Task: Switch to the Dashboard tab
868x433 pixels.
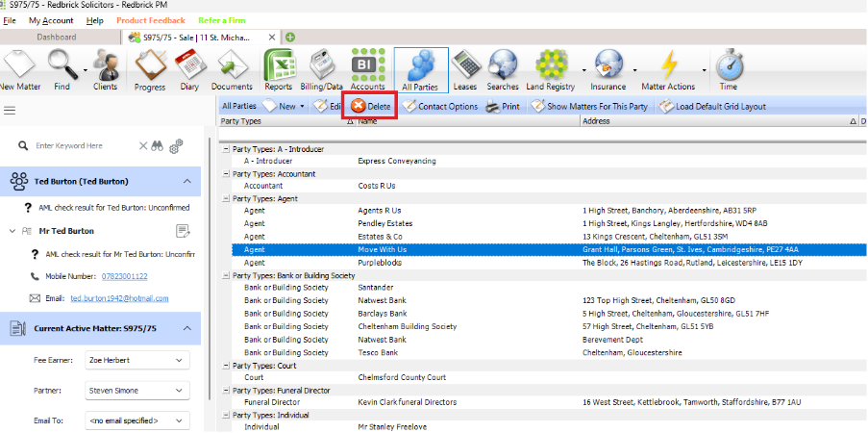Action: coord(57,37)
